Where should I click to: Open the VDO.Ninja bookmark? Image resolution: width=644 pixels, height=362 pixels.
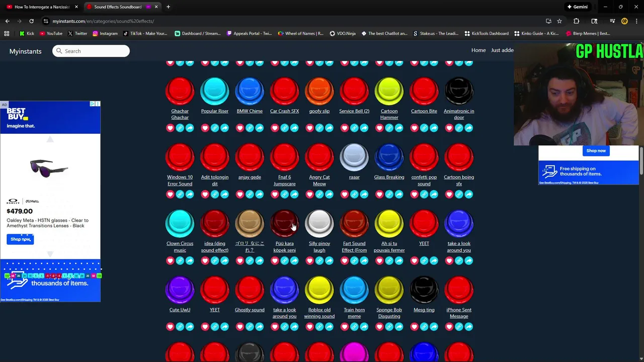(343, 34)
